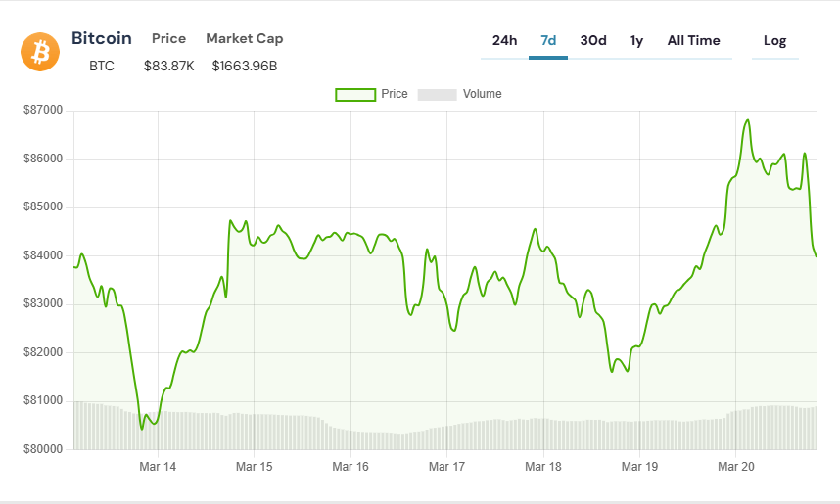Click the $87000 y-axis label
Screen dimensions: 840x504
(x=43, y=110)
